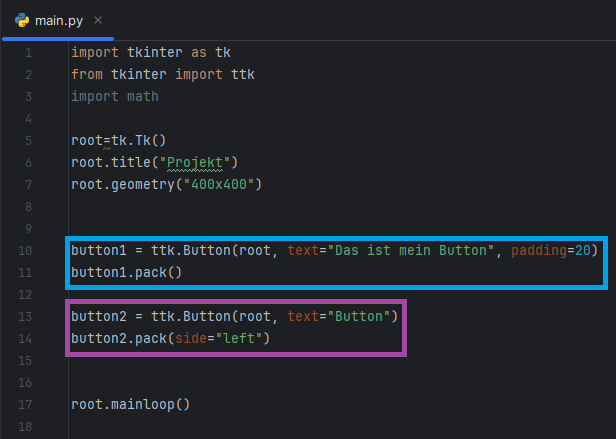Place cursor on "import tkinter as tk" line
The width and height of the screenshot is (616, 439).
click(x=151, y=52)
